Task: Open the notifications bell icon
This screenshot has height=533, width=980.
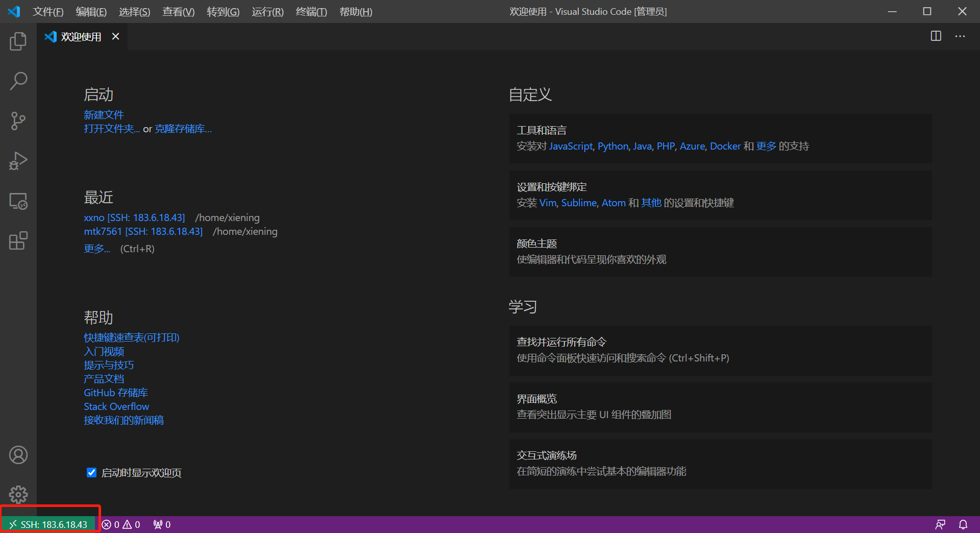Action: [963, 524]
